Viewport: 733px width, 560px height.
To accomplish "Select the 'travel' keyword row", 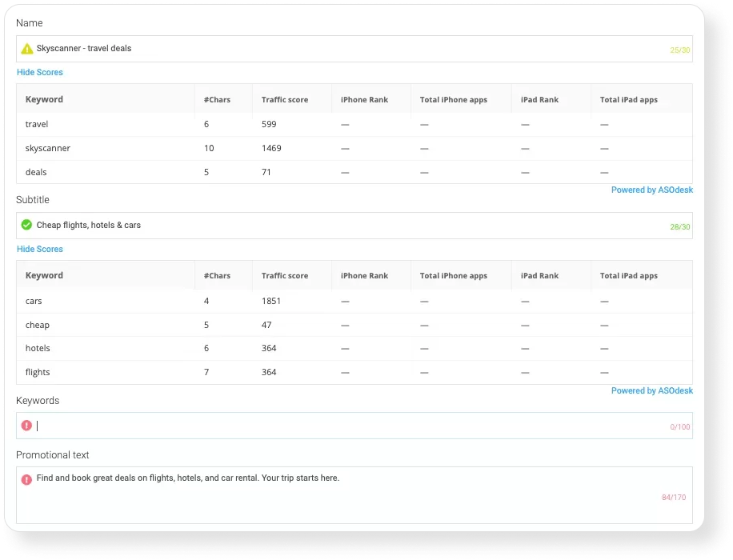I will pos(354,124).
